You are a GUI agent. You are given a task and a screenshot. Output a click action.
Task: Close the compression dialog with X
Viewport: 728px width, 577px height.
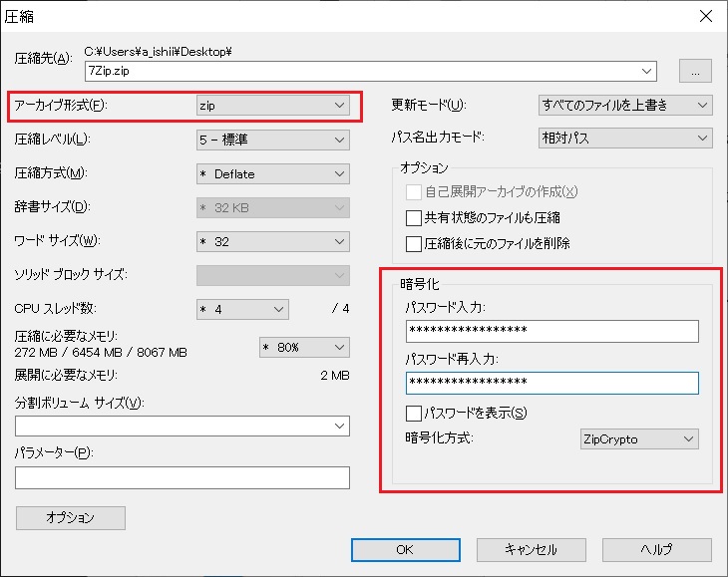pos(705,15)
